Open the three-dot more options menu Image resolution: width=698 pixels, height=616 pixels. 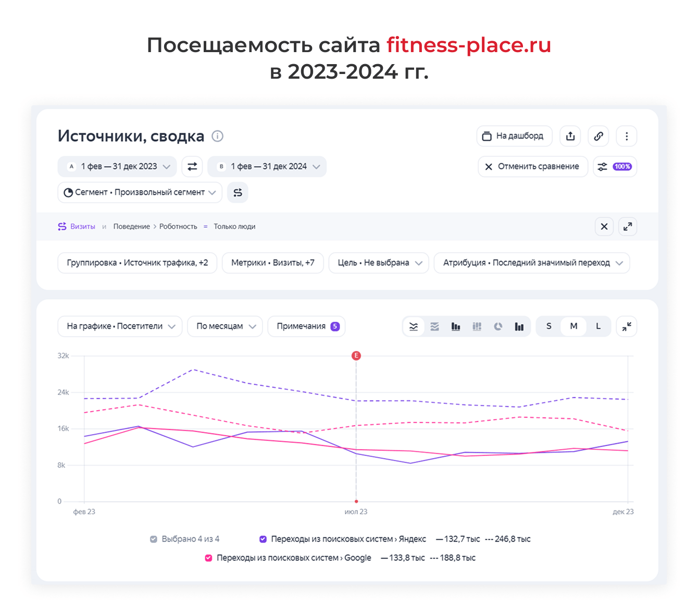pos(627,136)
